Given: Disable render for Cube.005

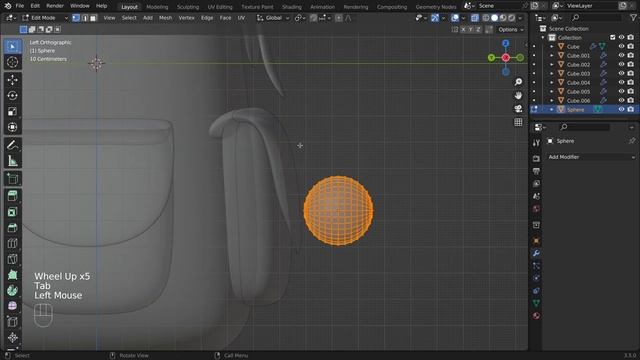Looking at the screenshot, I should [631, 91].
